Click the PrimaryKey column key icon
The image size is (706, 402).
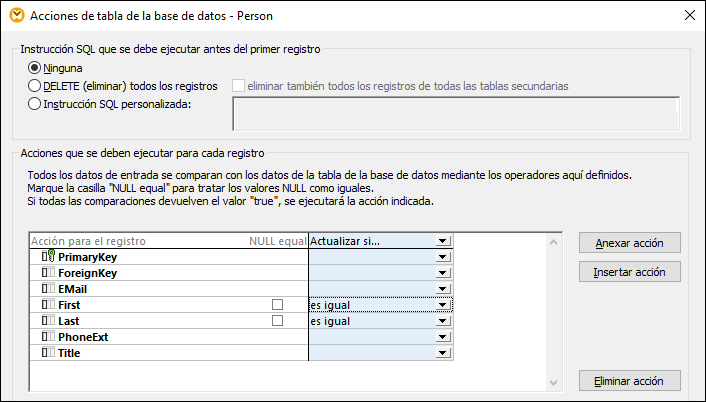49,257
